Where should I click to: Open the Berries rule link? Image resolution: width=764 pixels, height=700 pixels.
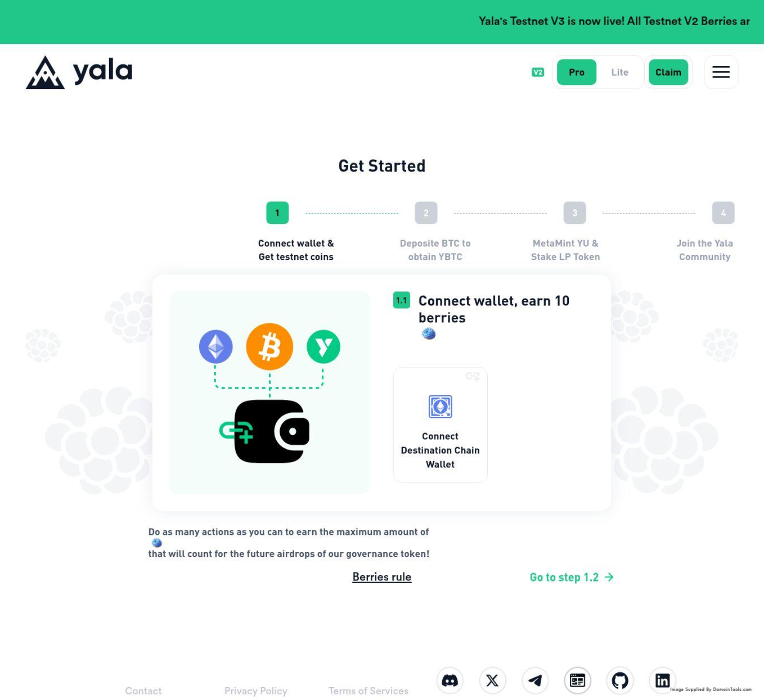coord(382,577)
